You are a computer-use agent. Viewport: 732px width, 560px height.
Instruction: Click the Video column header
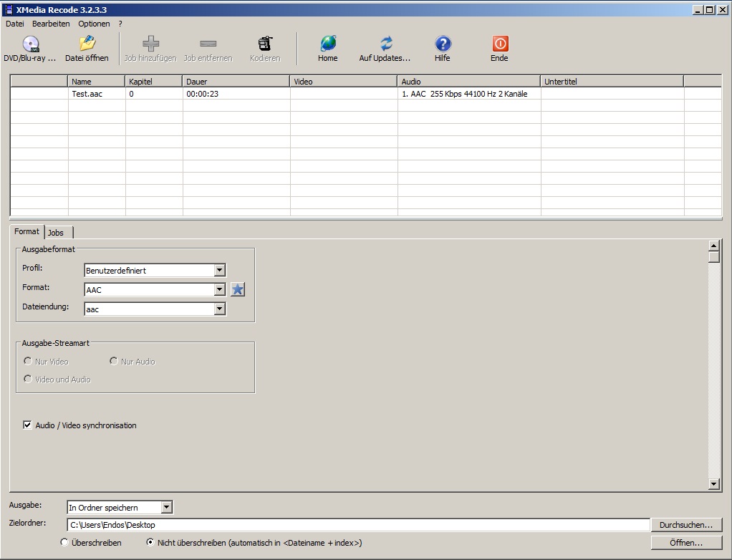click(344, 81)
